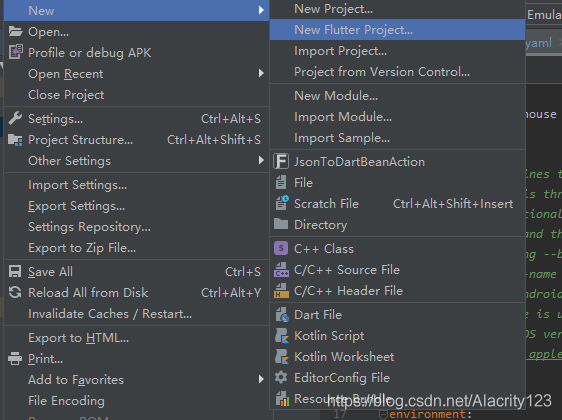
Task: Click the Kotlin Script icon
Action: coord(282,336)
